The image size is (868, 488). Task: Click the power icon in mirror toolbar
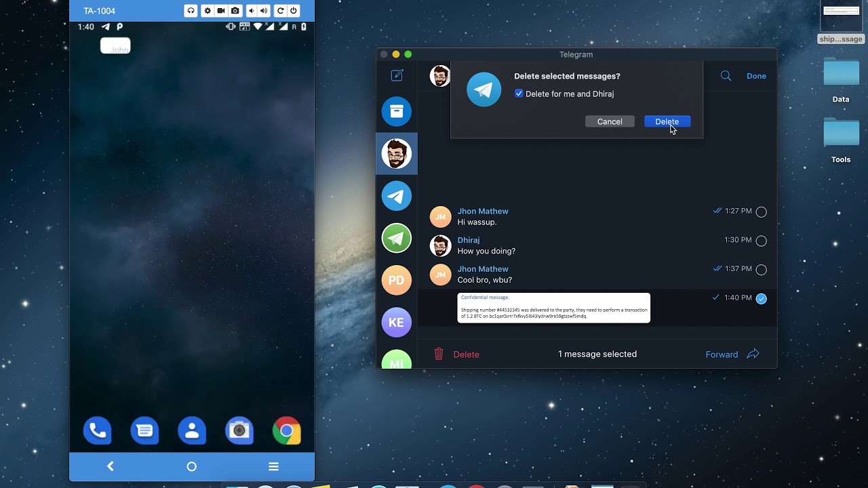pos(294,11)
